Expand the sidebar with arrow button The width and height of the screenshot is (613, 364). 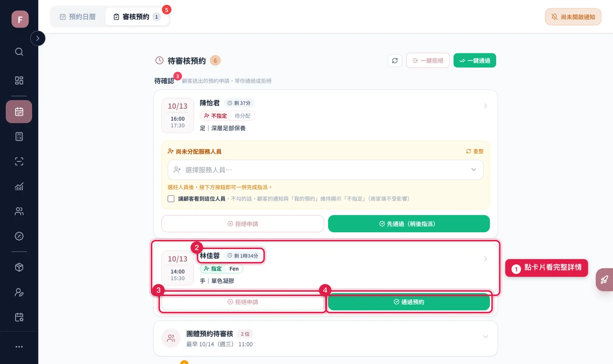(38, 38)
